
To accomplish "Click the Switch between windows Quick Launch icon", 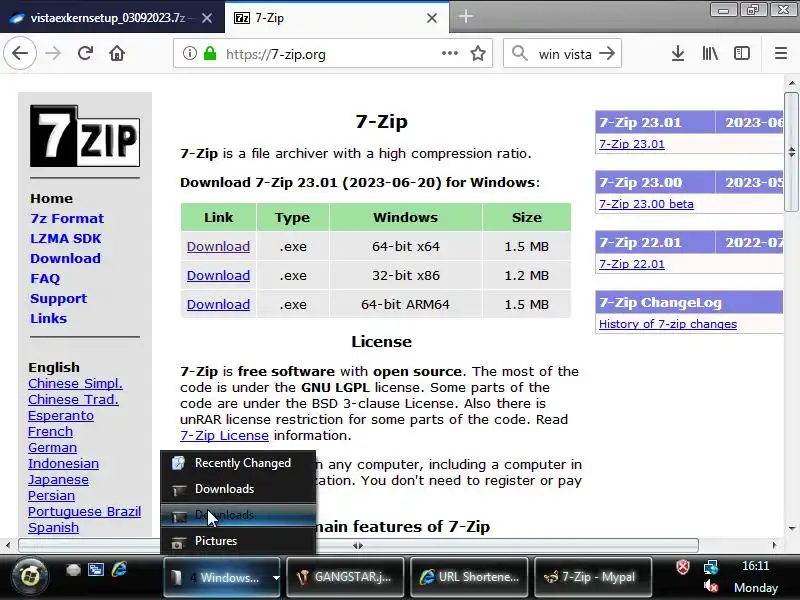I will coord(96,569).
